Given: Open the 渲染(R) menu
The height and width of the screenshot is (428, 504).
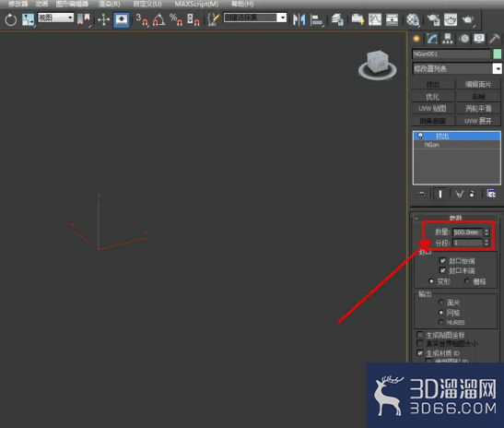Looking at the screenshot, I should tap(110, 5).
